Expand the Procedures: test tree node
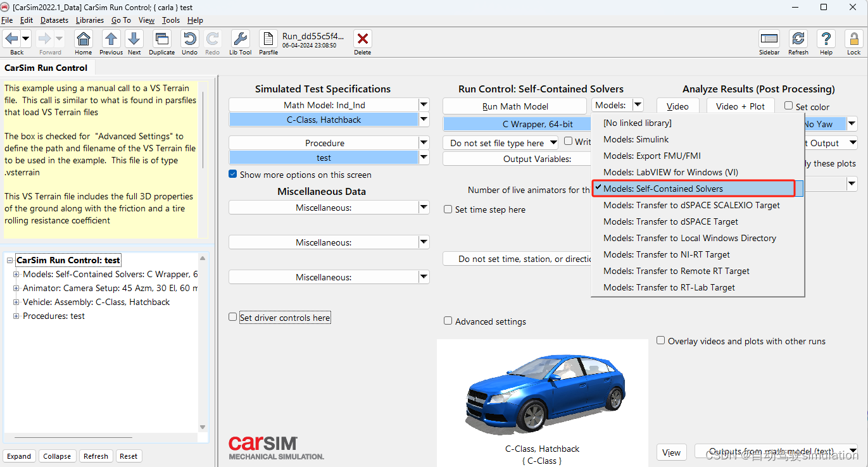Screen dimensions: 868x467 coord(16,316)
